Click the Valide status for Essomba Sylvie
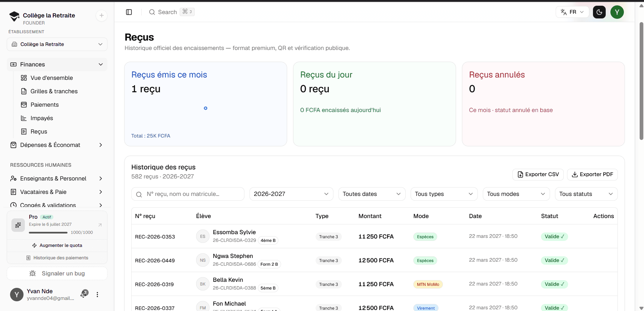Viewport: 644px width, 311px height. pyautogui.click(x=554, y=237)
